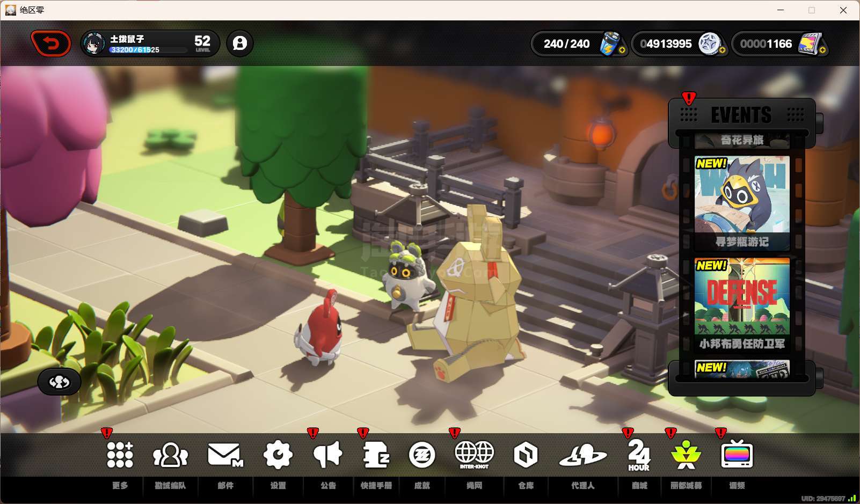The height and width of the screenshot is (504, 860).
Task: Open the partially visible bottom NEW event card
Action: [742, 369]
